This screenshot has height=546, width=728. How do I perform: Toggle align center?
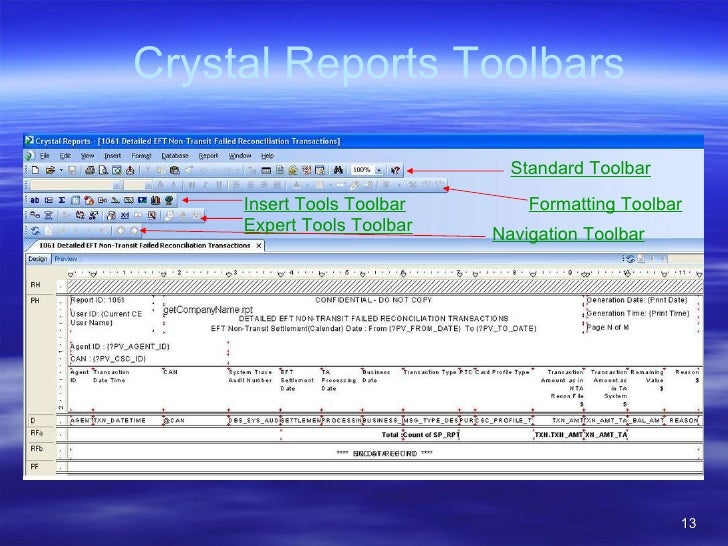pos(250,185)
